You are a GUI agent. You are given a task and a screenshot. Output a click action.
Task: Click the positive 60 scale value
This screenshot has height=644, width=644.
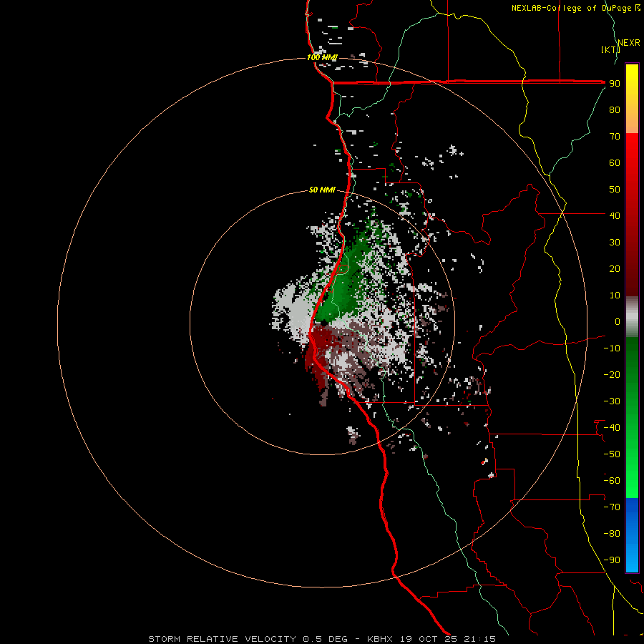(615, 163)
